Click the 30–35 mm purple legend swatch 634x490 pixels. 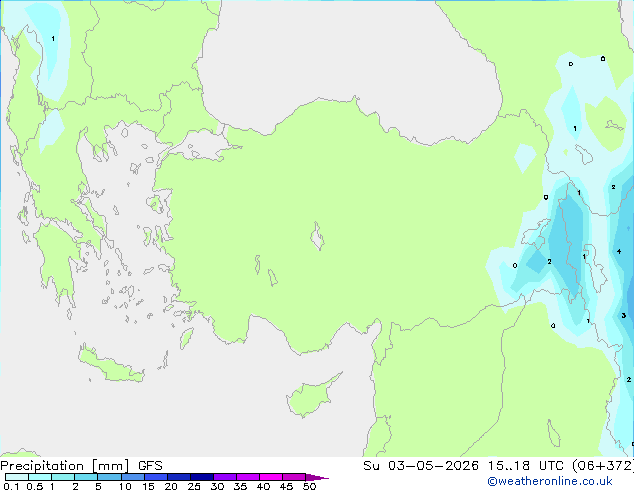pos(225,477)
